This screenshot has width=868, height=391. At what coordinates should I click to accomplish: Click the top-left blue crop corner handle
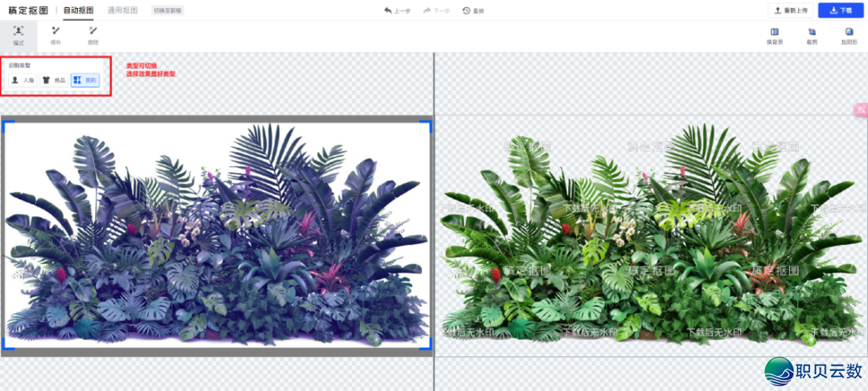pyautogui.click(x=8, y=126)
